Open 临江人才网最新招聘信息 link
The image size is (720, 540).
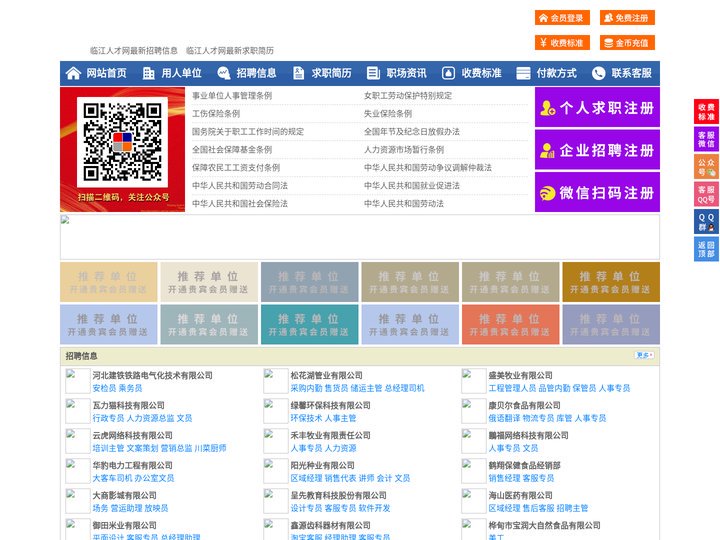(x=134, y=51)
